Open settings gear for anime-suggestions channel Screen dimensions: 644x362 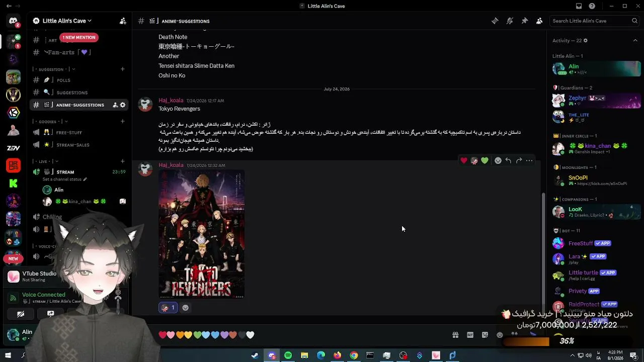123,105
